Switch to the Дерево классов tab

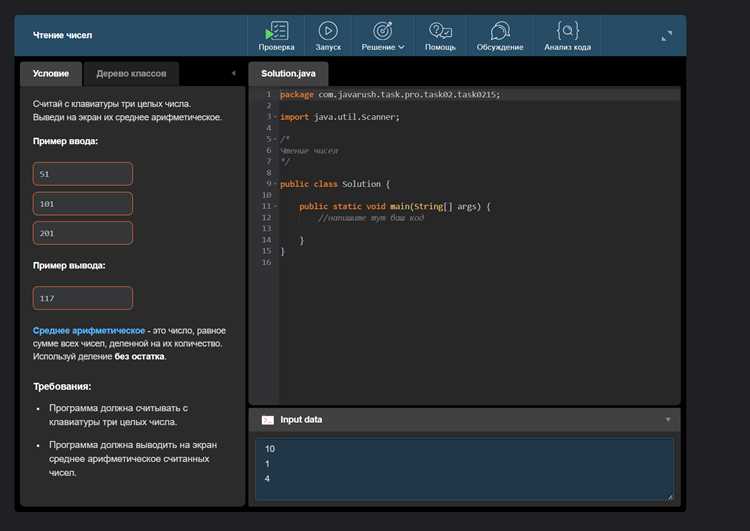tap(131, 74)
